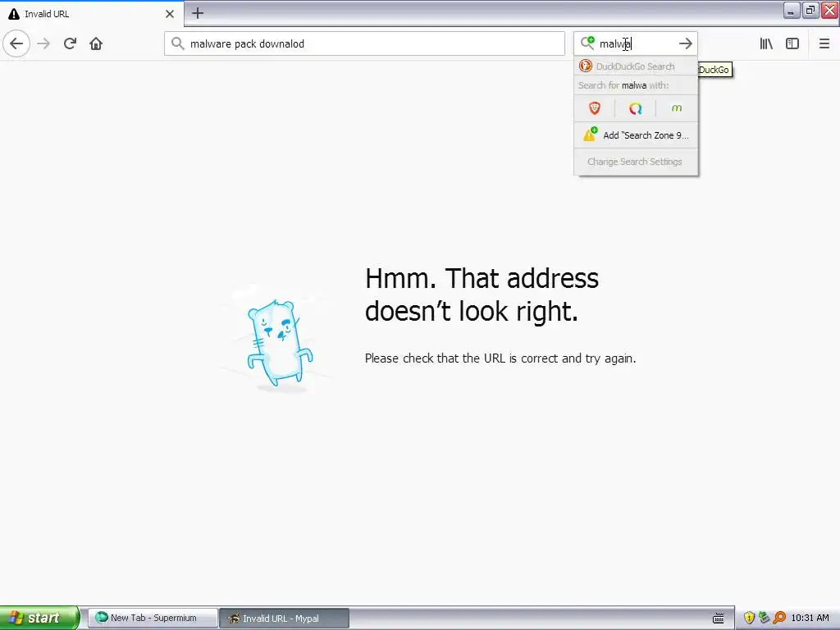Click the security shield tray icon
This screenshot has height=630, width=840.
click(750, 618)
